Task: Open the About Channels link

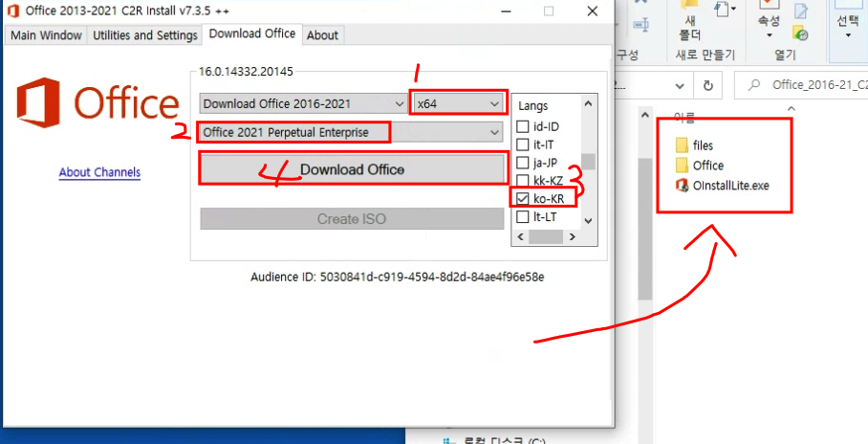Action: [99, 172]
